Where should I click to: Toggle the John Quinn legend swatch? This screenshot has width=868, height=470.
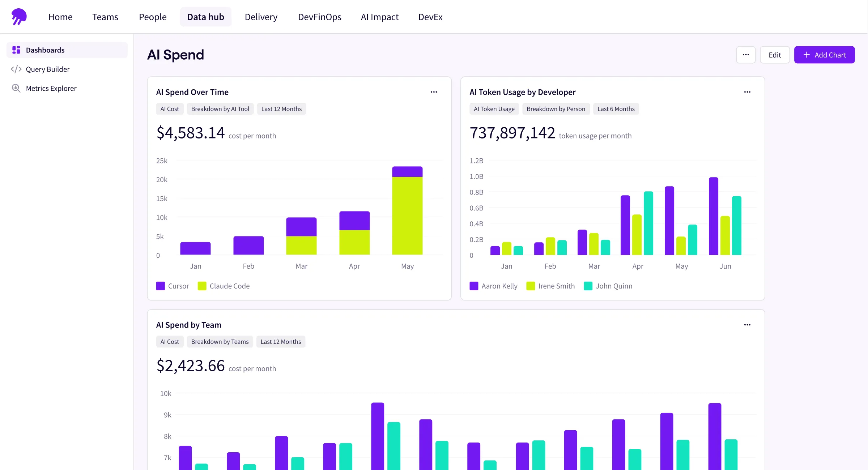coord(588,286)
